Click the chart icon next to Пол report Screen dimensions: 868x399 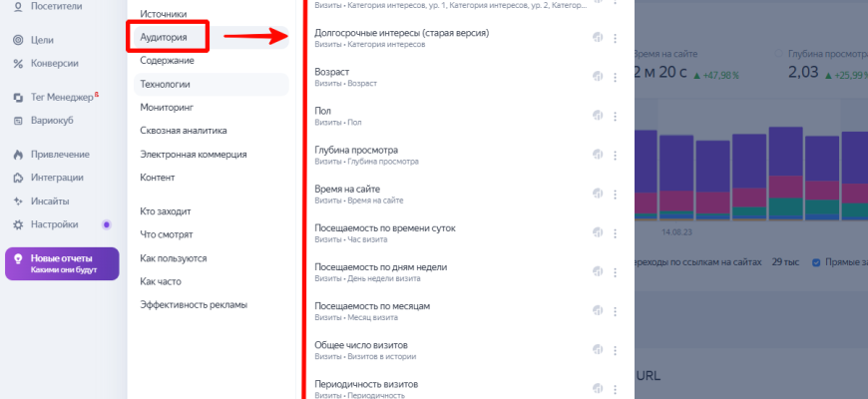pos(597,116)
